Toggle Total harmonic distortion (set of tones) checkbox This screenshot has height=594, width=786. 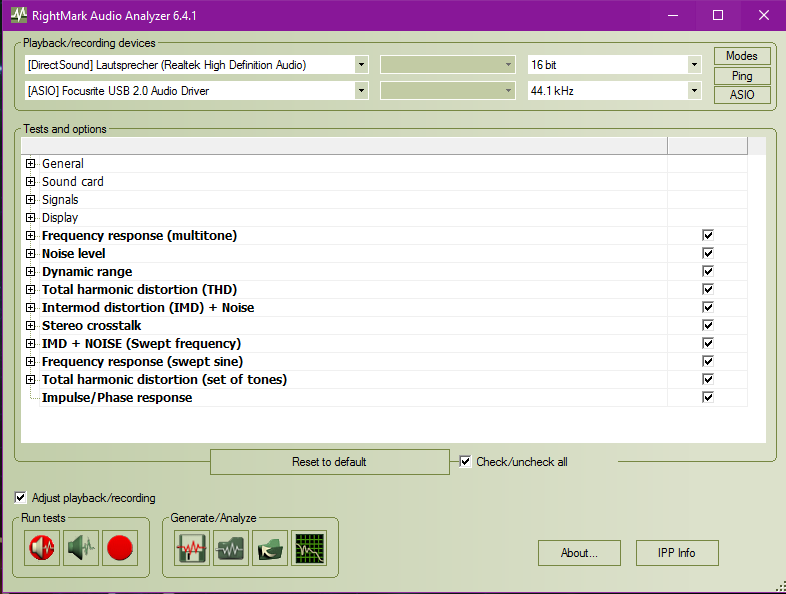(x=708, y=379)
